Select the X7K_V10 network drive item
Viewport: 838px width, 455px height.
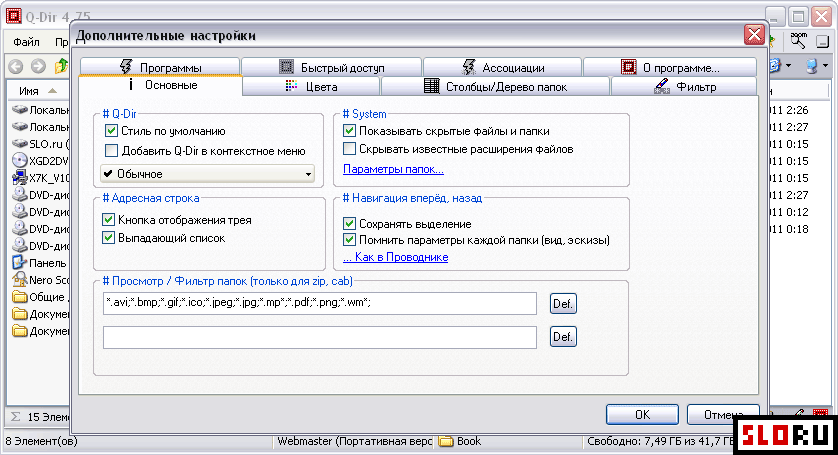pos(40,178)
